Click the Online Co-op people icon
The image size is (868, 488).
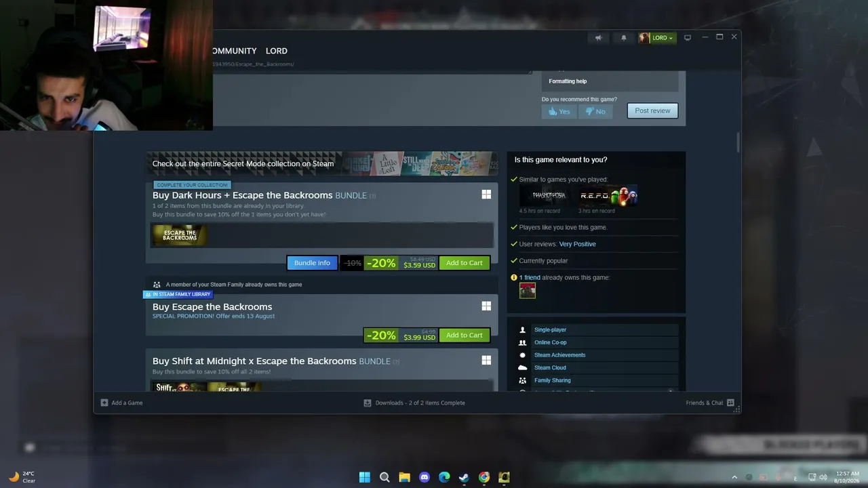(x=522, y=343)
